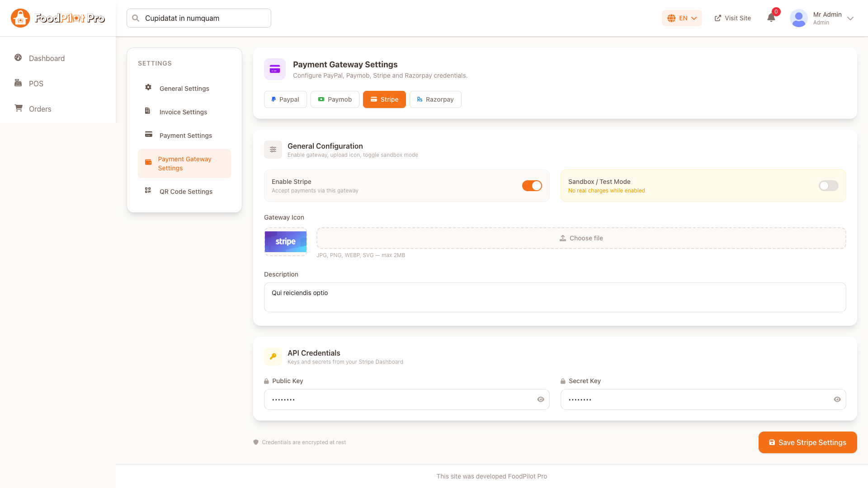The height and width of the screenshot is (488, 868).
Task: Switch to the Paypal gateway tab
Action: (x=285, y=99)
